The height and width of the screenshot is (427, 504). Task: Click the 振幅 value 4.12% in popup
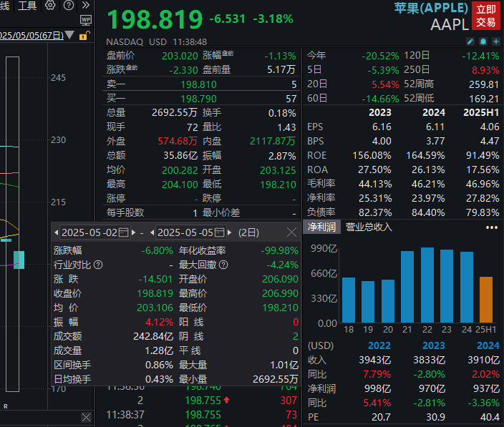click(x=159, y=323)
